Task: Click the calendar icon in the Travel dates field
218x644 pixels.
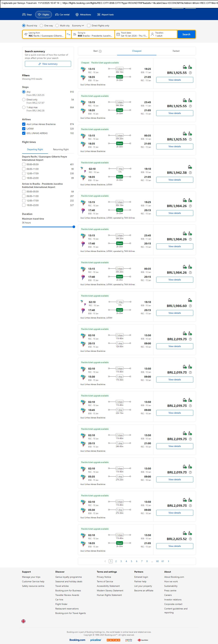Action: (118, 34)
